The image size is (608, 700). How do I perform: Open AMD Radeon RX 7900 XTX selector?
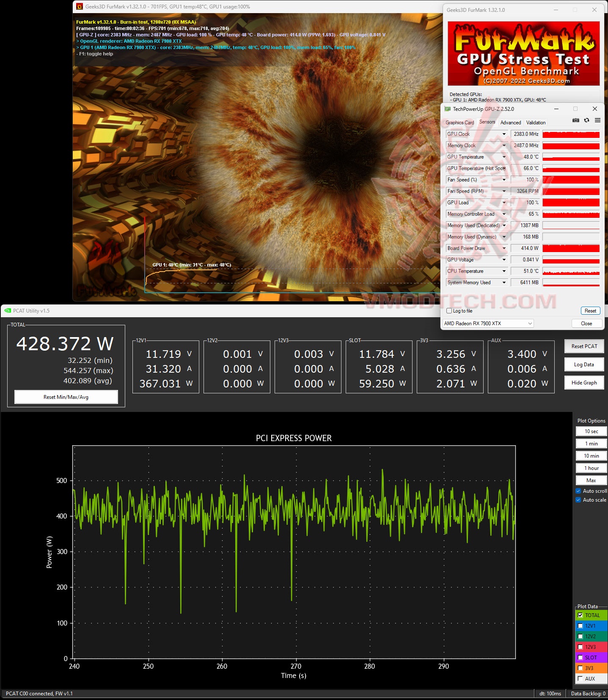(x=488, y=324)
